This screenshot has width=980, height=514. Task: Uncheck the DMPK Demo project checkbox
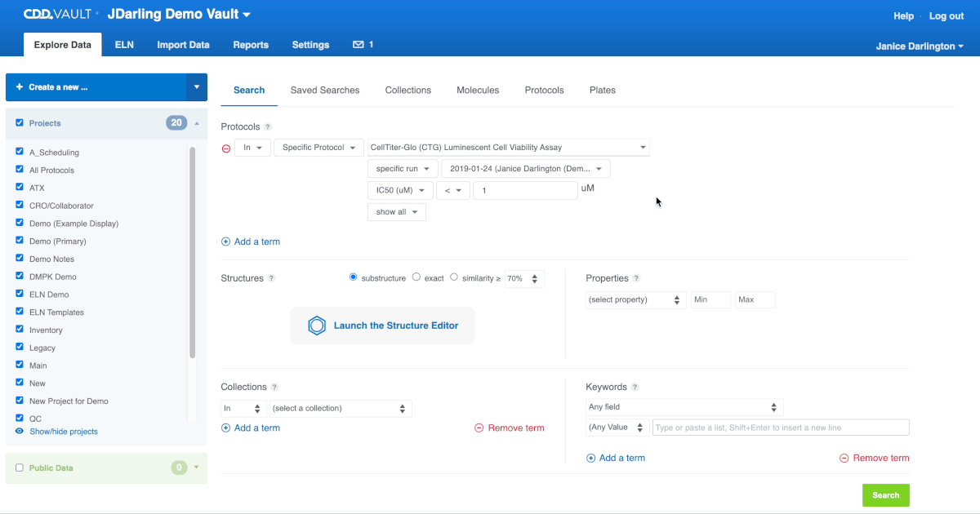pos(20,277)
